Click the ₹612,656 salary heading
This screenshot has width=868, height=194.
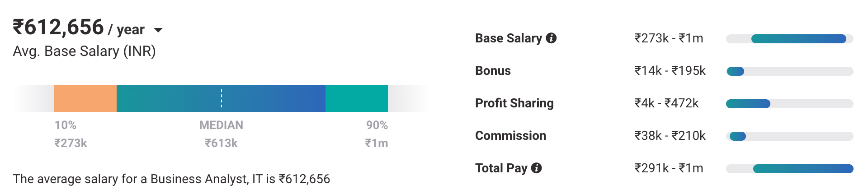pyautogui.click(x=58, y=28)
